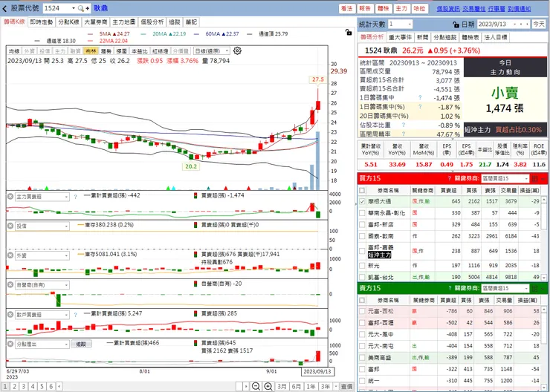550x392 pixels.
Task: Check the 元富-西松 seller checkbox
Action: click(362, 311)
